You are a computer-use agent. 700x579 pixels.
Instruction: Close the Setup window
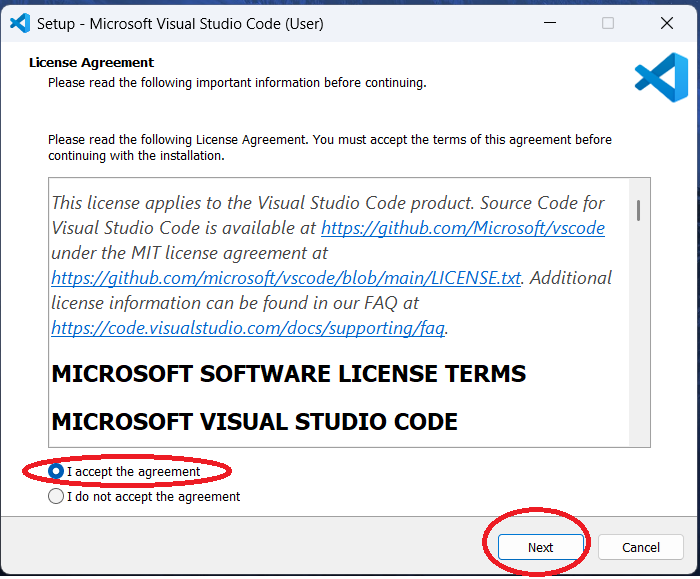666,23
